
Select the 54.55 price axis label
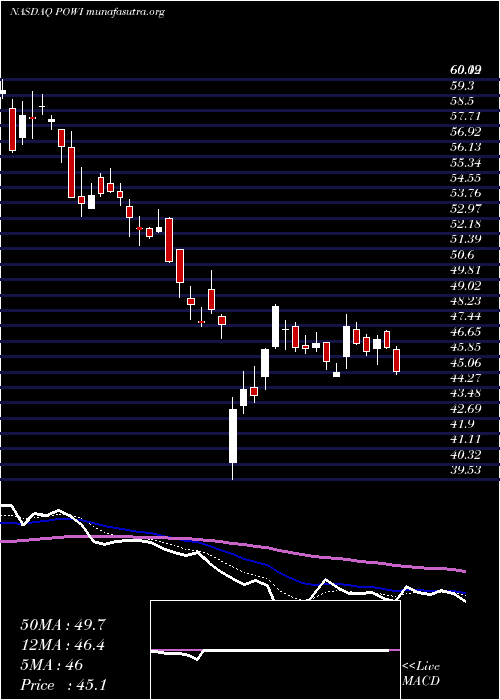(465, 178)
